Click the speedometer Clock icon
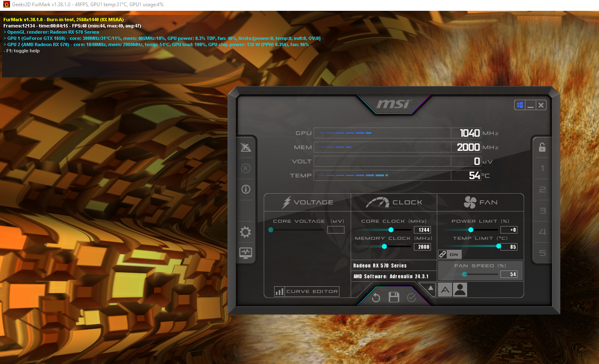The height and width of the screenshot is (364, 599). coord(377,202)
